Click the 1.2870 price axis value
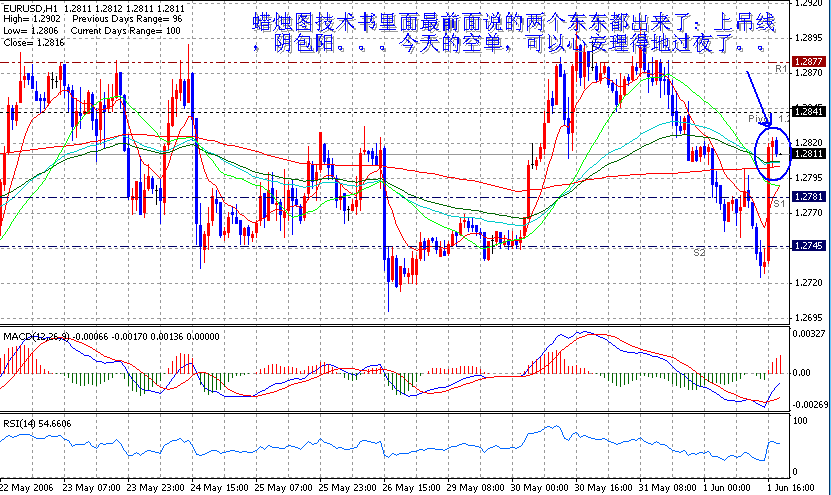This screenshot has width=831, height=495. [x=809, y=73]
